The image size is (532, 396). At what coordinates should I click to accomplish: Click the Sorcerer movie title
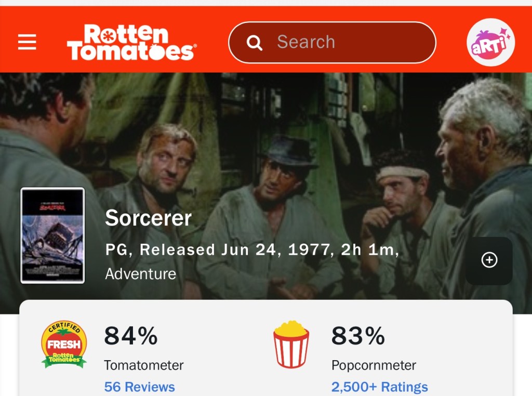pos(148,218)
